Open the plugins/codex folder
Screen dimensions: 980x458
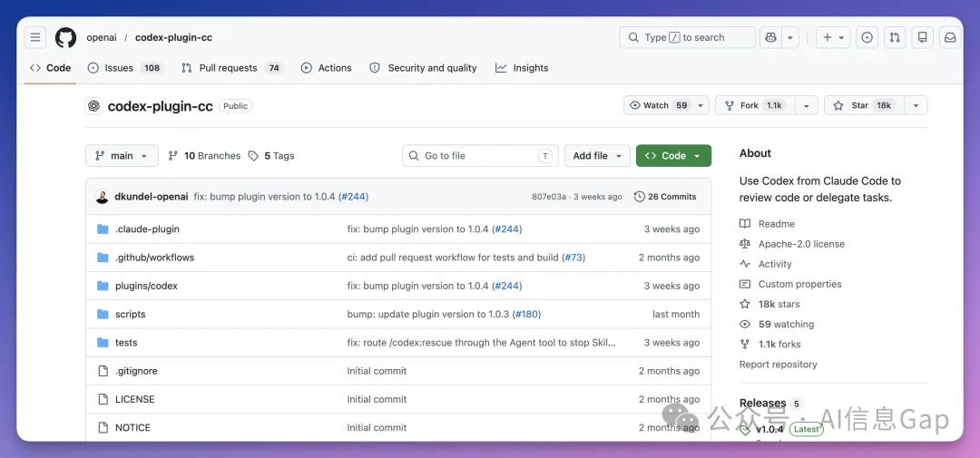[146, 287]
